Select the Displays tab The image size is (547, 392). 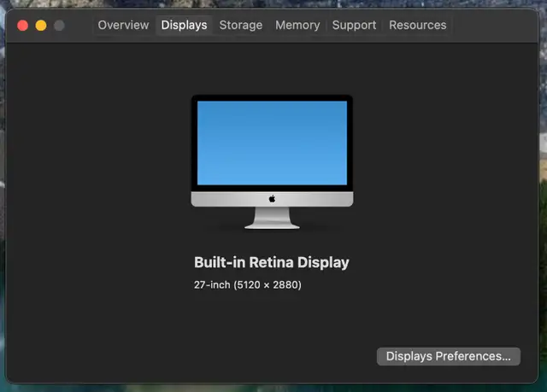[x=184, y=25]
